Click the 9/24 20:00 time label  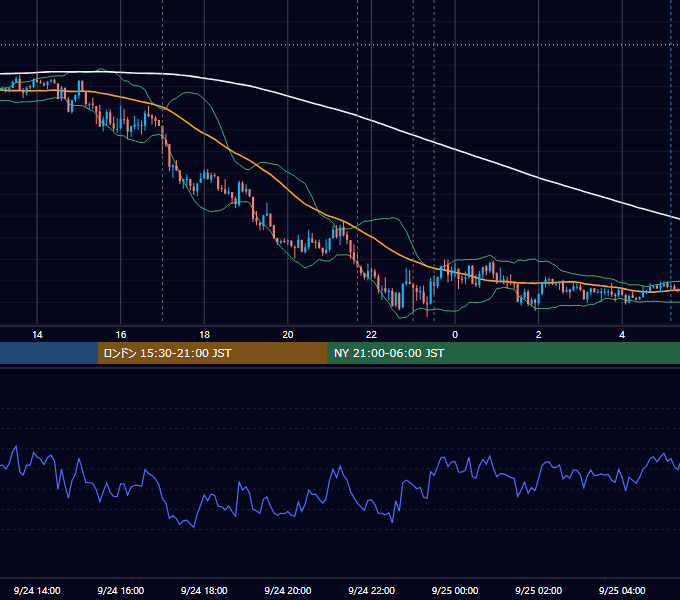[288, 590]
